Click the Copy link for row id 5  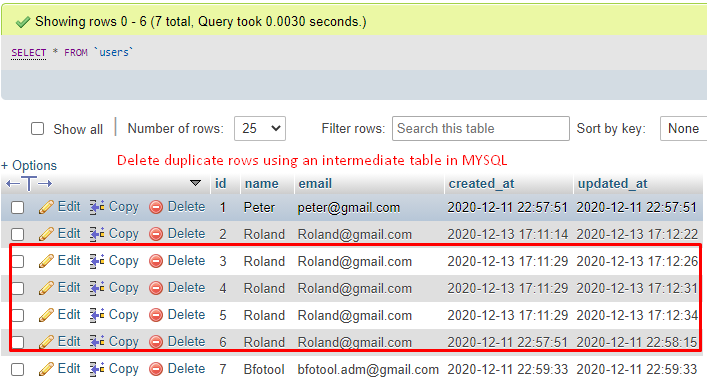coord(124,315)
